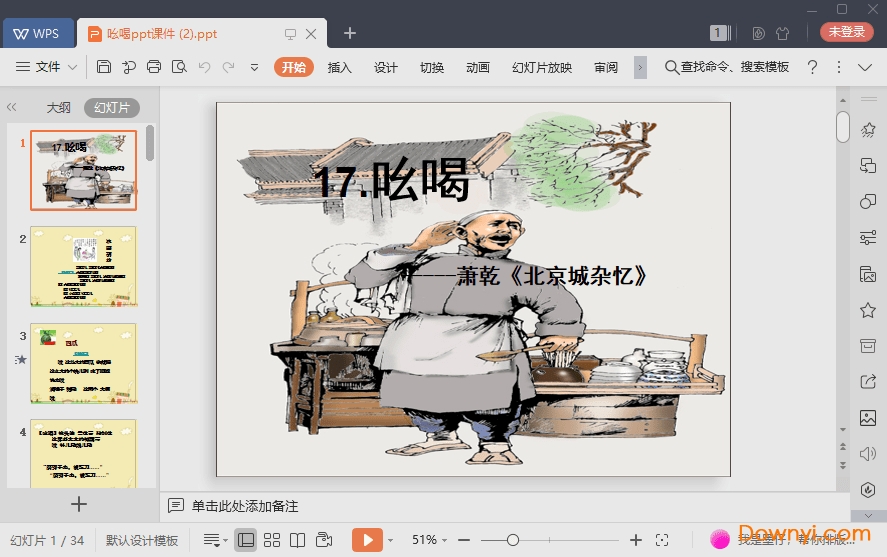Viewport: 887px width, 557px height.
Task: Open the share icon in sidebar
Action: (x=868, y=382)
